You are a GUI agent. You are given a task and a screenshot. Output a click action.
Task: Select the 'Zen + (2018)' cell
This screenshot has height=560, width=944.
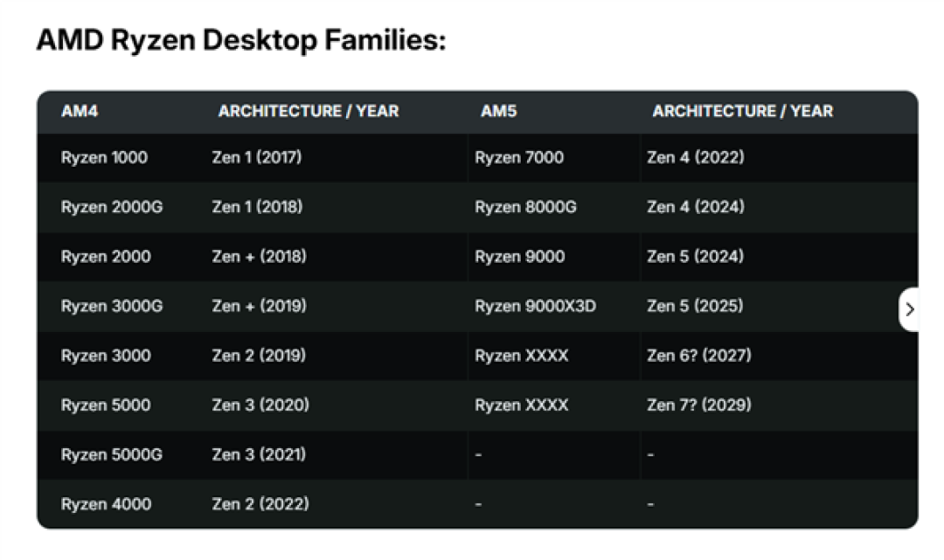259,257
